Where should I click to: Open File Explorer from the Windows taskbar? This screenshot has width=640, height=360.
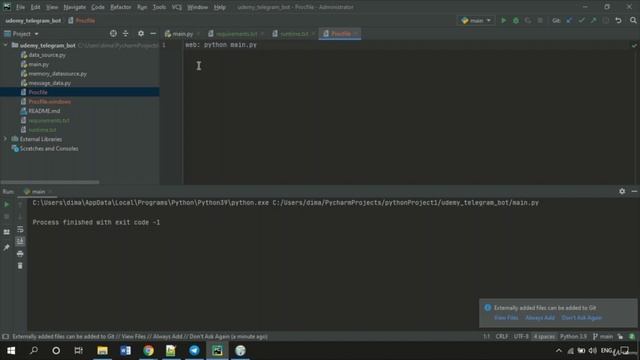click(102, 350)
